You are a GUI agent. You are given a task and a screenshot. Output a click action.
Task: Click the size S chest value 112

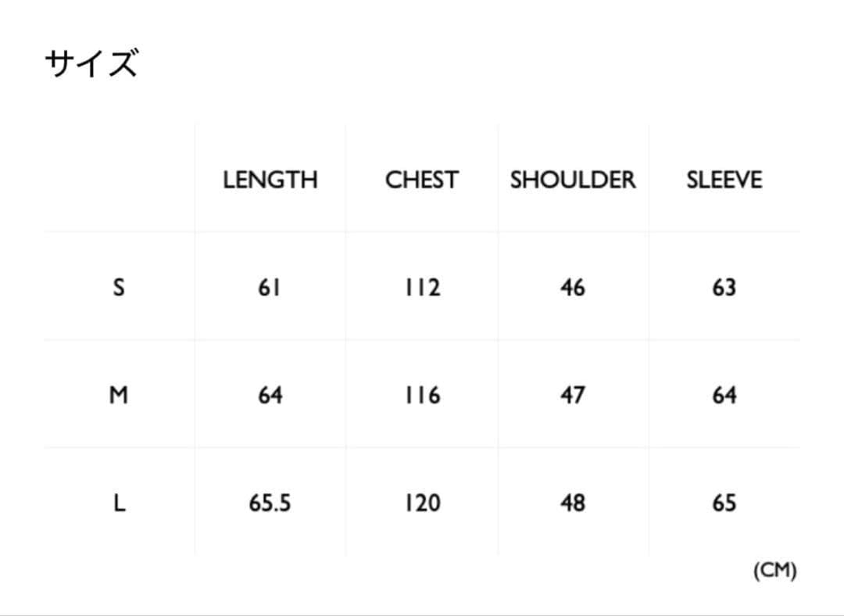tap(422, 288)
